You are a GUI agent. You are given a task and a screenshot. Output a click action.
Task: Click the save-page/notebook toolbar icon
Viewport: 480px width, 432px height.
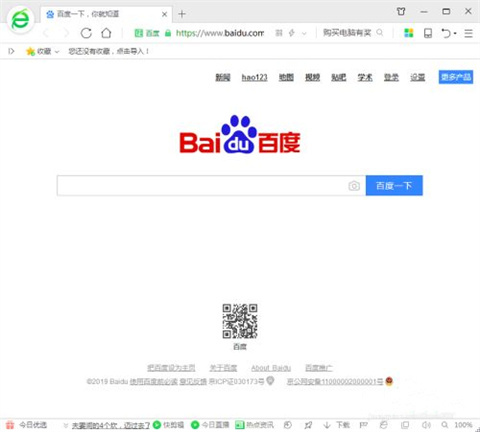pyautogui.click(x=428, y=33)
